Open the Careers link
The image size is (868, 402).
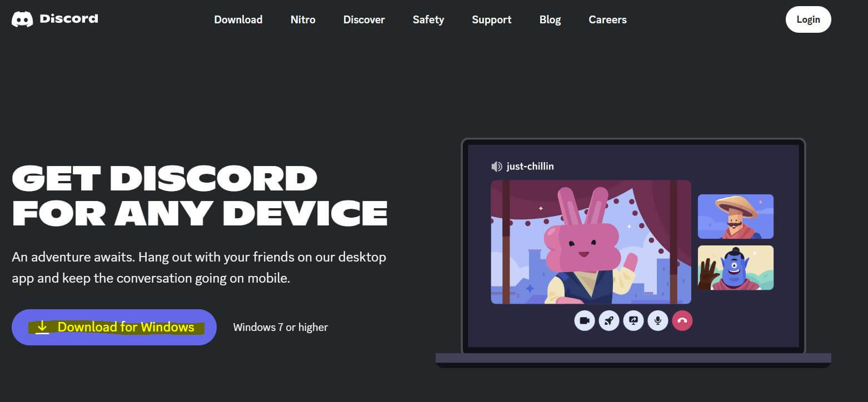[x=607, y=19]
